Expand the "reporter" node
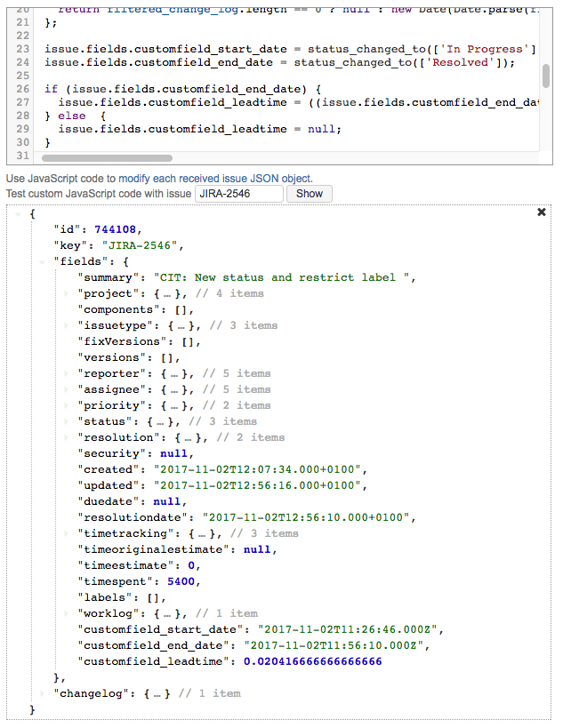This screenshot has height=728, width=563. tap(68, 373)
